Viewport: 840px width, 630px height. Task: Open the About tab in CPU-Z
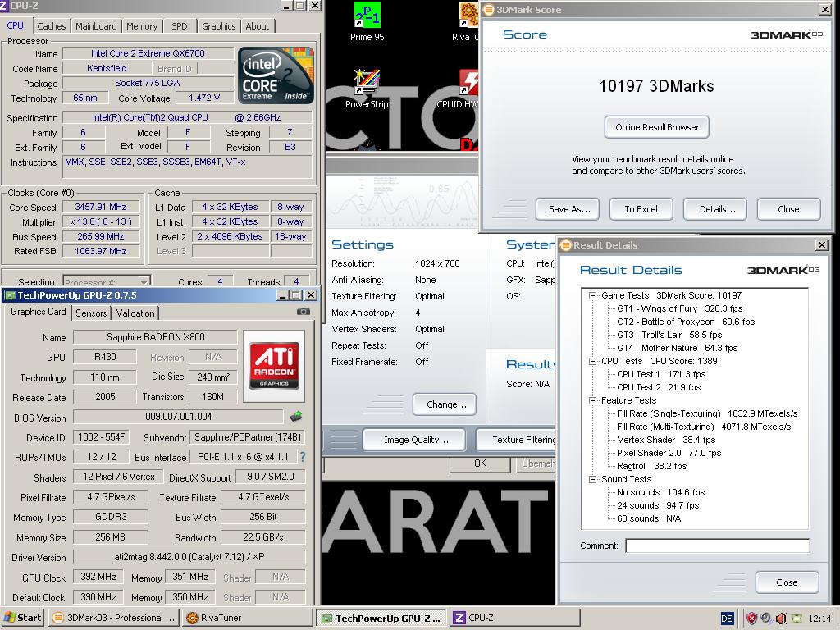coord(257,25)
